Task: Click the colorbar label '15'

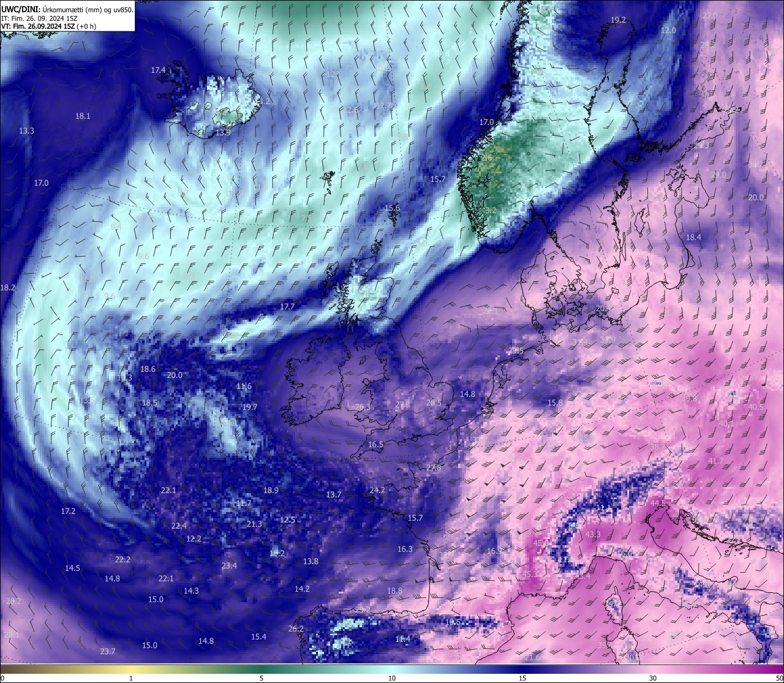Action: pyautogui.click(x=522, y=678)
